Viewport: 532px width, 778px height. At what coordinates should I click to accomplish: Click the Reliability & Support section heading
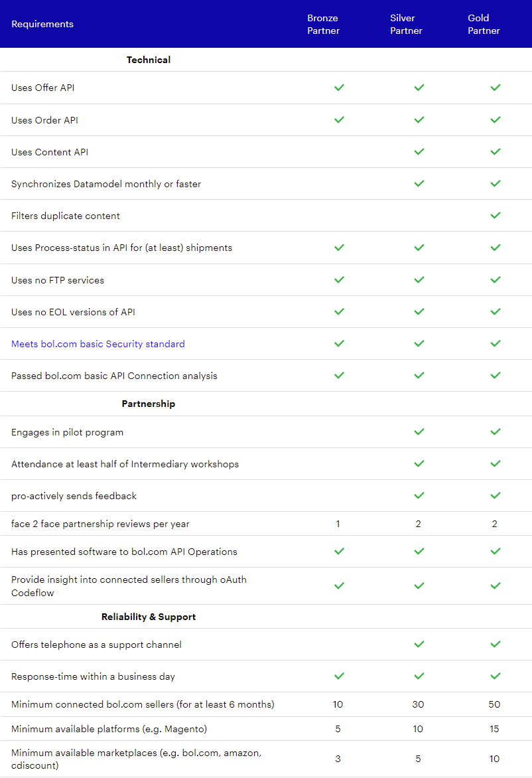(x=148, y=617)
